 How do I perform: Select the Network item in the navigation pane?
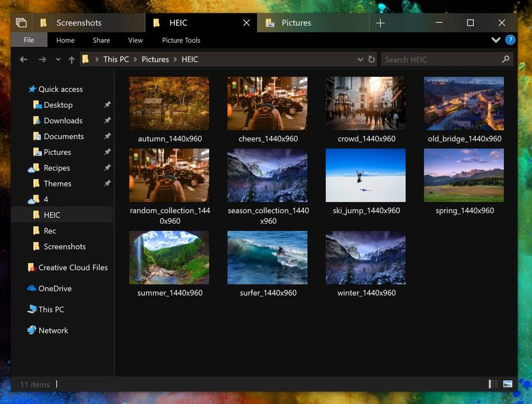[x=53, y=330]
